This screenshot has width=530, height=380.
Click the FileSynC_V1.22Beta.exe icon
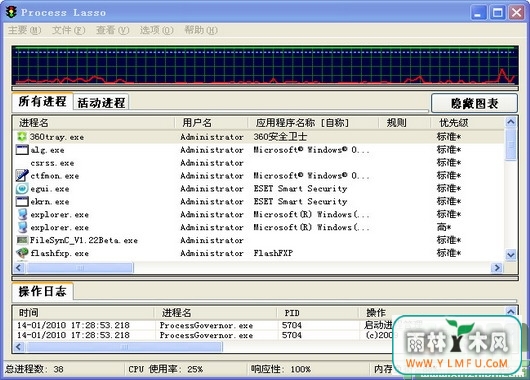coord(22,240)
